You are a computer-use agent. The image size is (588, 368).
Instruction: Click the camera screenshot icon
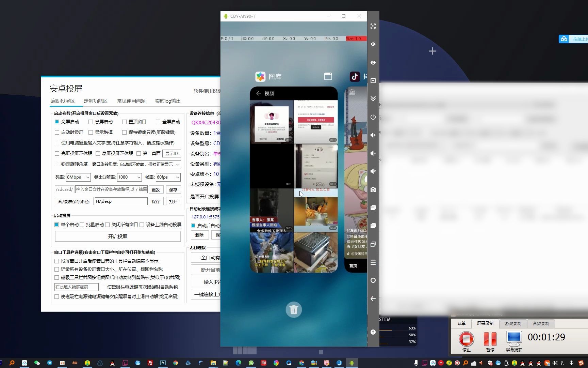[373, 190]
